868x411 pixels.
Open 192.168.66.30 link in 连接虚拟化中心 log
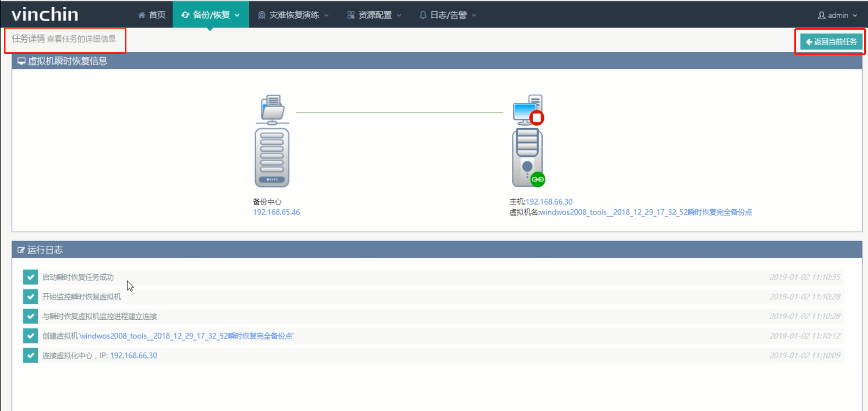134,356
